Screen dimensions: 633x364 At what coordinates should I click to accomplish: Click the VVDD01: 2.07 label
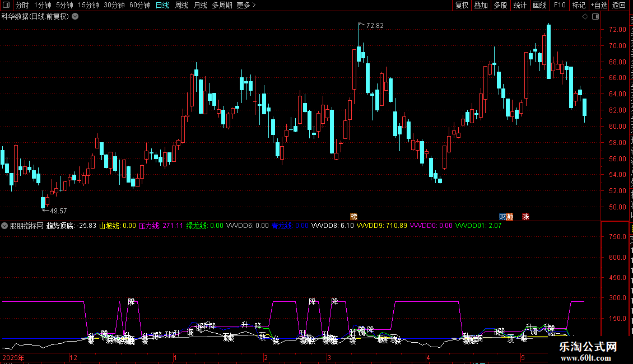[x=478, y=226]
